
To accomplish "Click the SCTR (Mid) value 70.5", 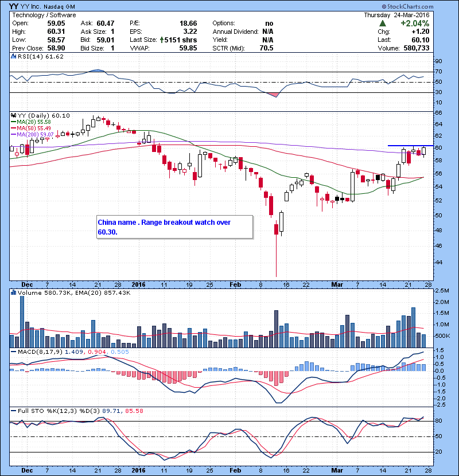I will [x=266, y=48].
